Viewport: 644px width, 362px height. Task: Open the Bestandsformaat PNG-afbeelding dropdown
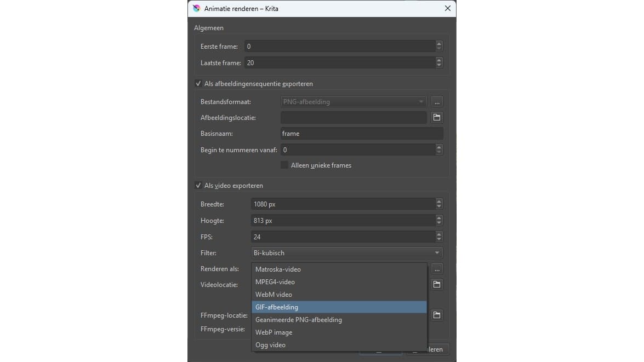coord(353,102)
